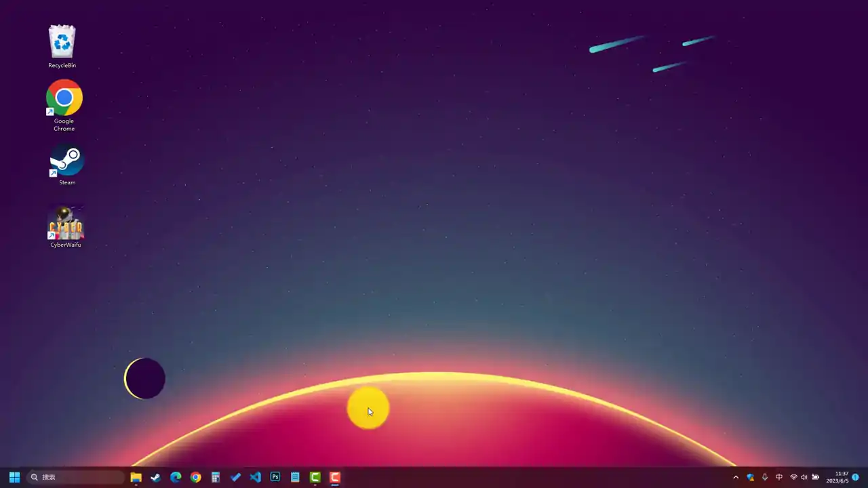The height and width of the screenshot is (488, 868).
Task: Open the clock and date panel
Action: click(837, 477)
